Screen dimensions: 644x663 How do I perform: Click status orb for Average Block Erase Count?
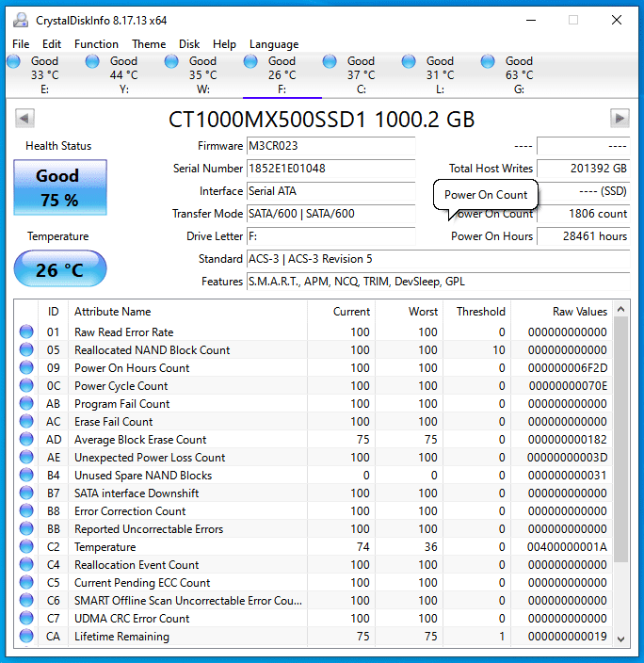[x=26, y=439]
